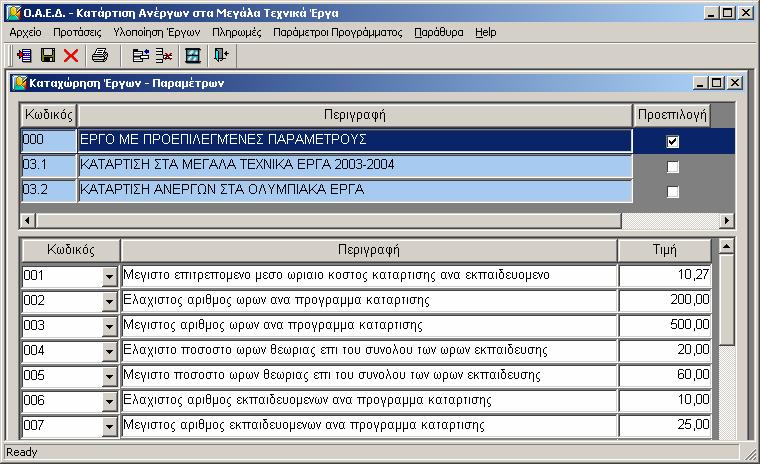Click description Μεγιστος αριθμος ωρων ανα προγραμμα
760x464 pixels.
click(x=369, y=325)
